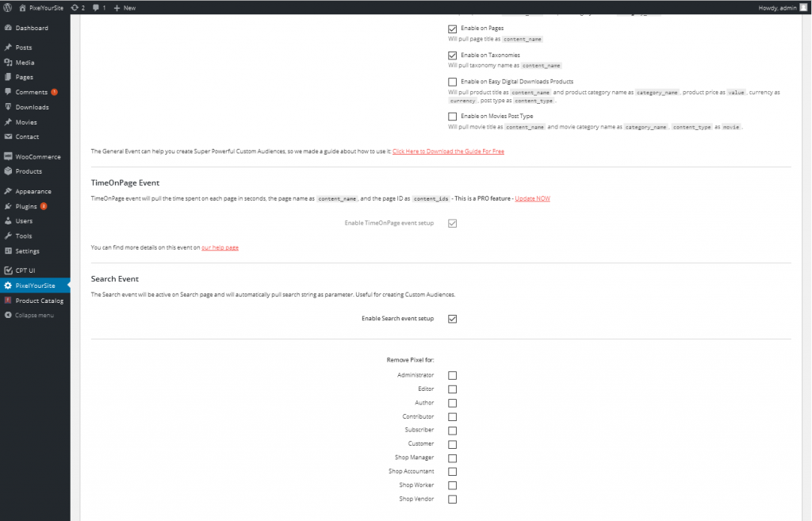Viewport: 812px width, 521px height.
Task: Click the Posts pin icon
Action: [8, 47]
